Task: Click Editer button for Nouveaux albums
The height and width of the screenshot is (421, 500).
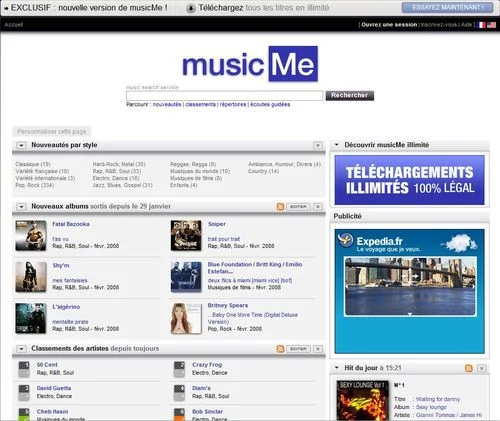Action: [x=298, y=207]
